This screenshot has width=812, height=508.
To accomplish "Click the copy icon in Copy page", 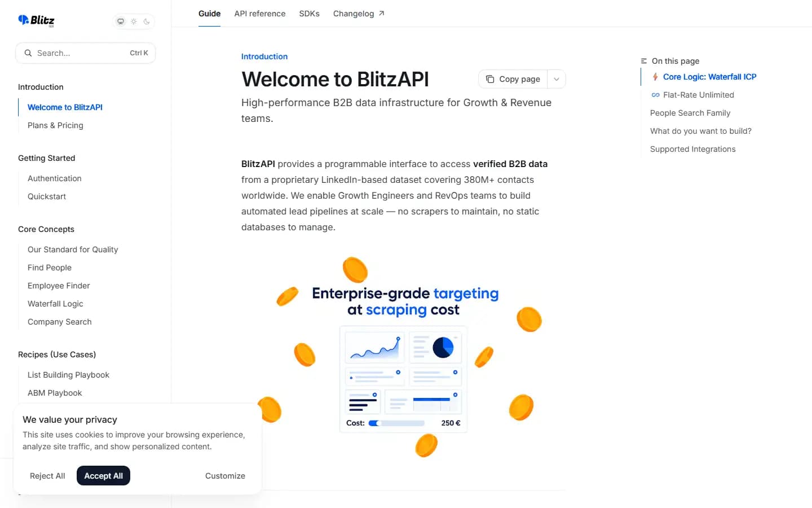I will coord(490,79).
